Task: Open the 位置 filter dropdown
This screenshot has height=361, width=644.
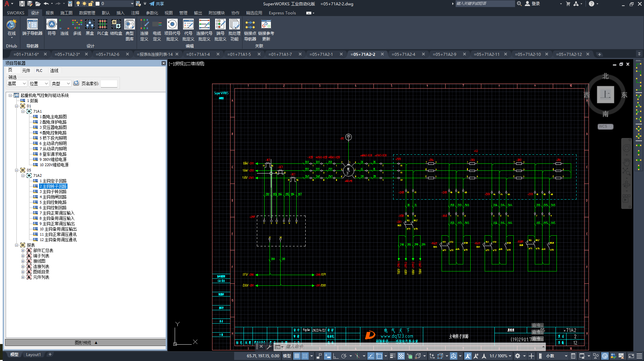Action: 39,84
